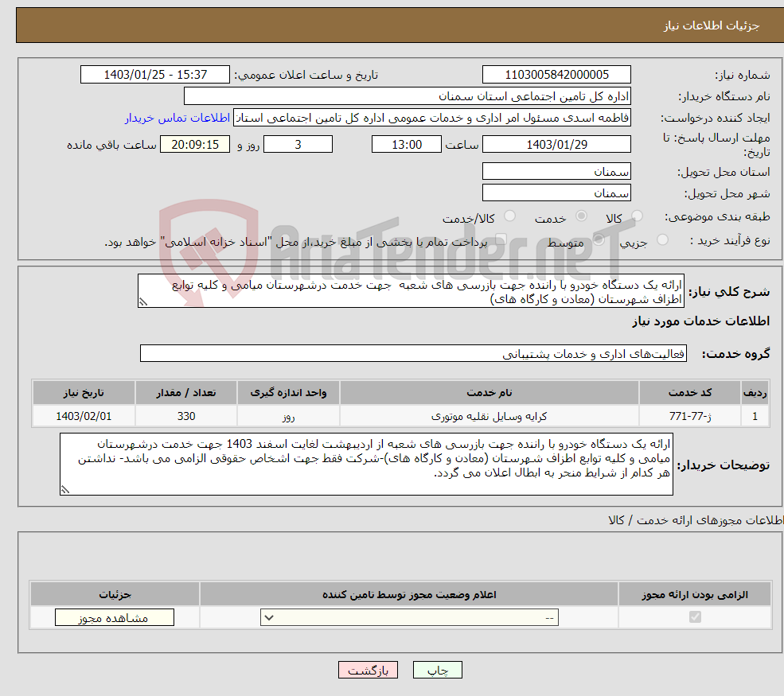Click the need number field 1103005842000005

coord(556,75)
